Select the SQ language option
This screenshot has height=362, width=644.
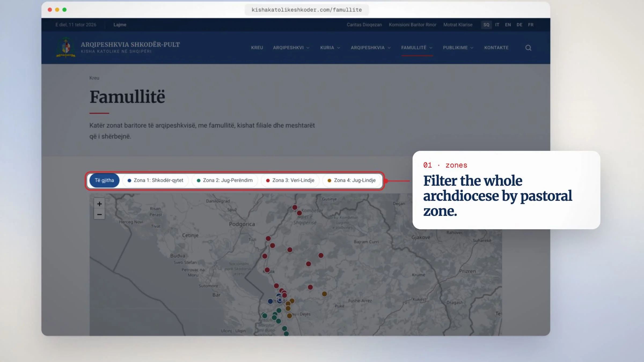click(486, 25)
